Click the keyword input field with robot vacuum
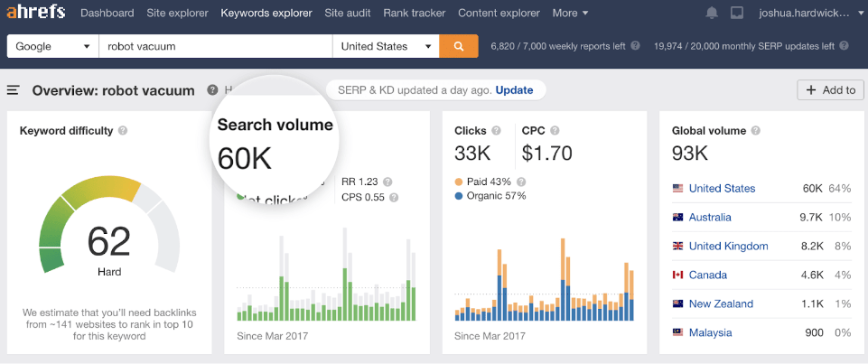868x364 pixels. (x=215, y=46)
